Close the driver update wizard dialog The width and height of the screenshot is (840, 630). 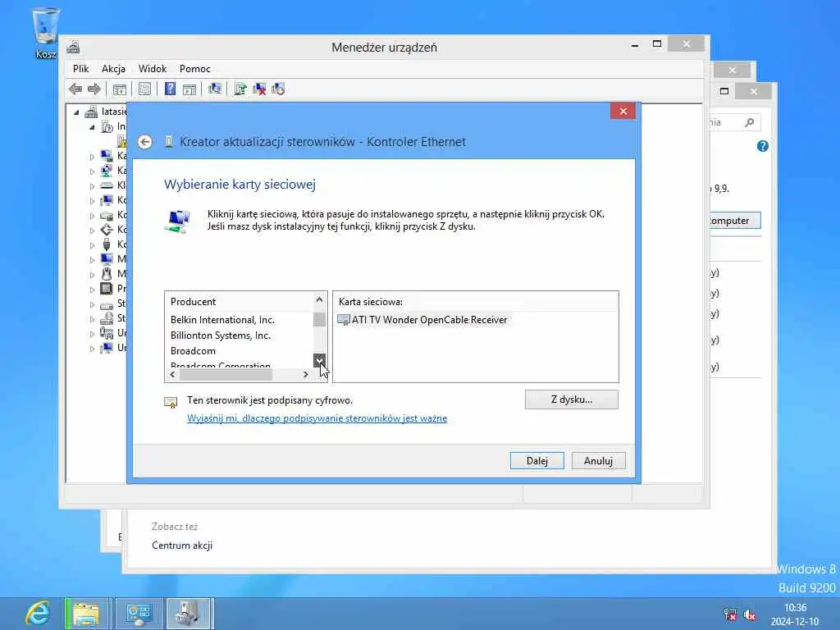click(623, 111)
